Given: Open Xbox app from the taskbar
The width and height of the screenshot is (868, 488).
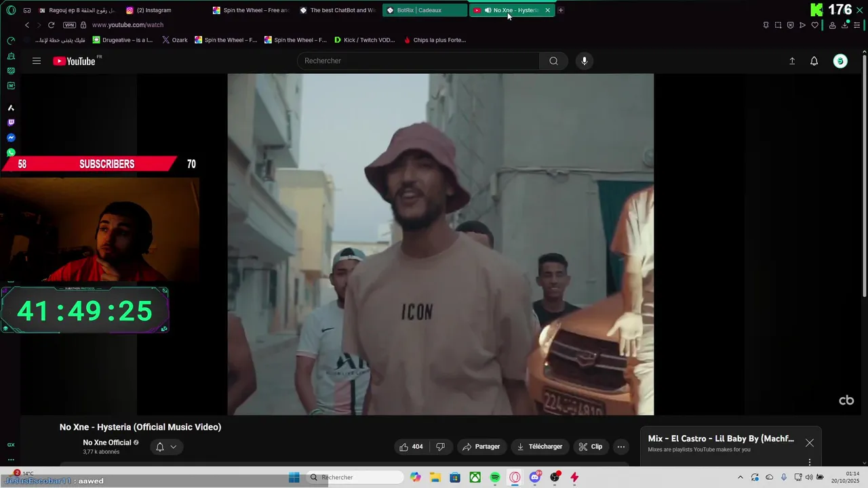Looking at the screenshot, I should click(x=475, y=478).
